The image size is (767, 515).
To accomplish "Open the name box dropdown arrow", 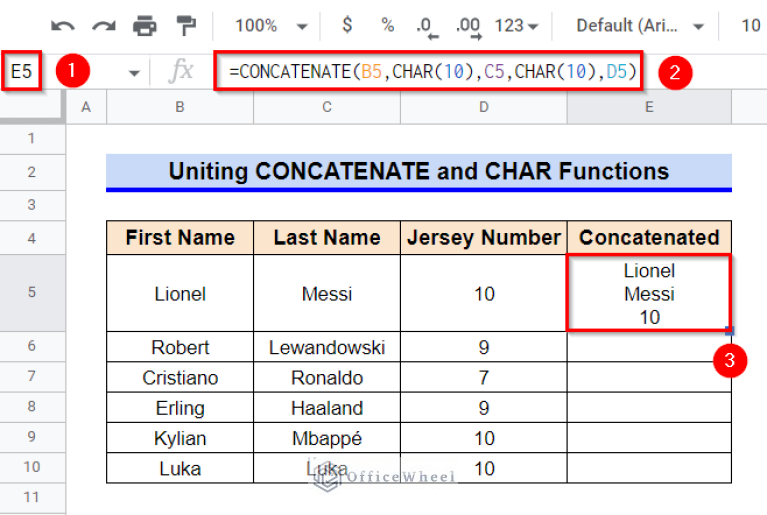I will pyautogui.click(x=133, y=72).
